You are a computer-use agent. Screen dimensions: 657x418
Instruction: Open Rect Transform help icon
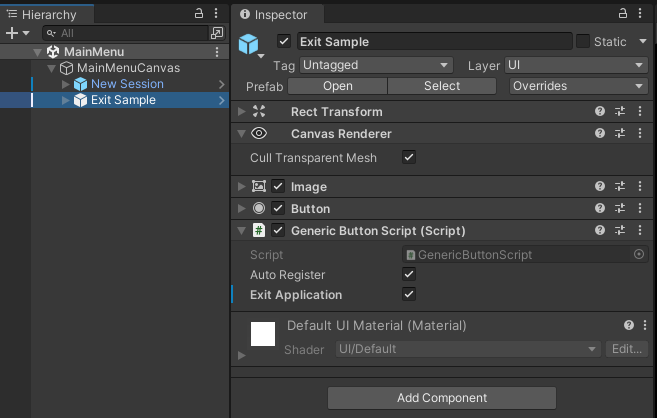click(x=600, y=111)
